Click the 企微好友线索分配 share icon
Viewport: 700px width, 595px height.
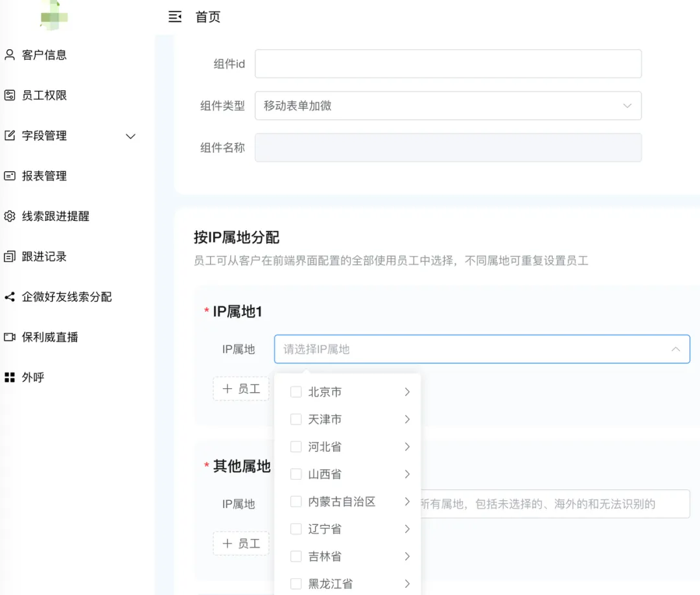click(x=10, y=297)
